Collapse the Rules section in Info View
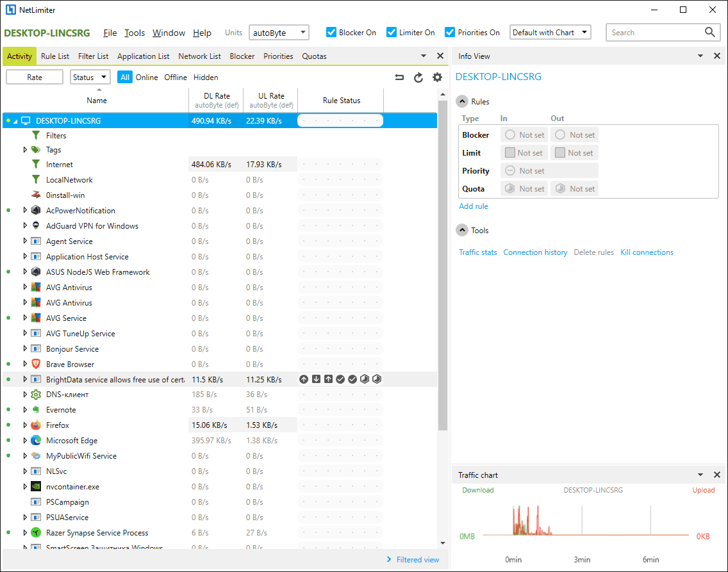Screen dimensions: 728x572 462,101
